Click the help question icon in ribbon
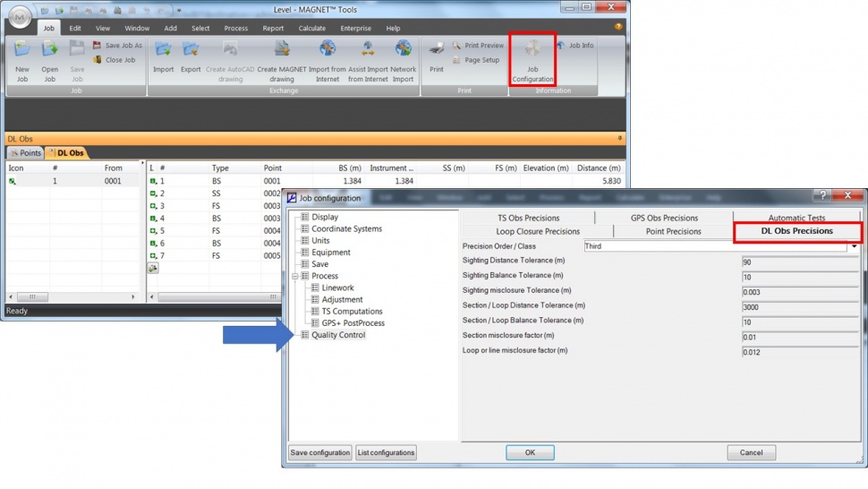 coord(618,27)
